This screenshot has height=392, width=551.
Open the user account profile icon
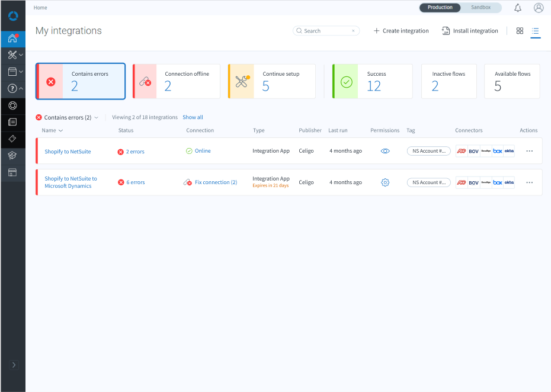(539, 8)
